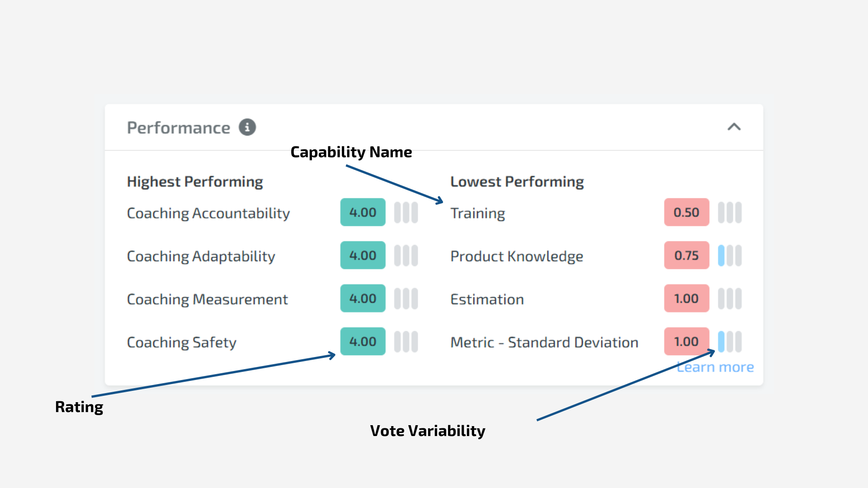Select the 0.50 rating badge for Training
The width and height of the screenshot is (868, 488).
pos(686,212)
